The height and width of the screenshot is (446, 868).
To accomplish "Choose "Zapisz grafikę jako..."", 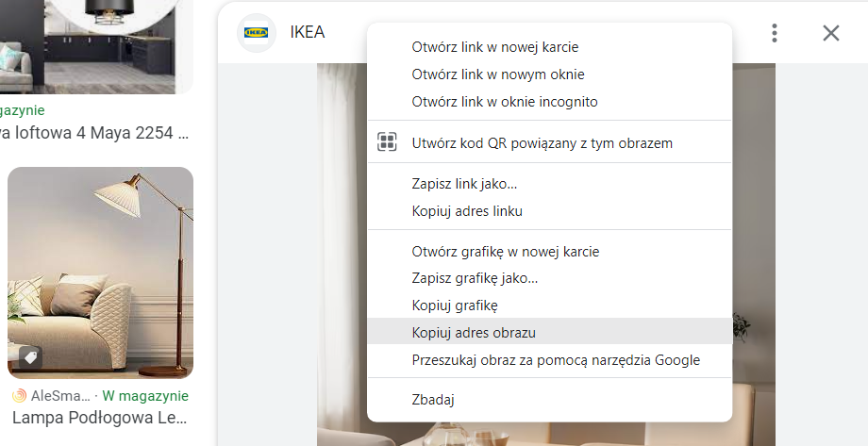I will click(475, 278).
